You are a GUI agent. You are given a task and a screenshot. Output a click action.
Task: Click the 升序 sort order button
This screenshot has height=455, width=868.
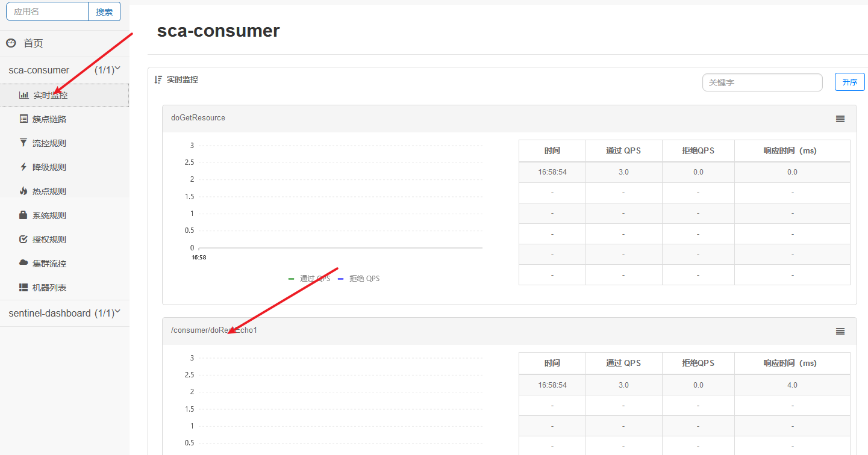850,82
